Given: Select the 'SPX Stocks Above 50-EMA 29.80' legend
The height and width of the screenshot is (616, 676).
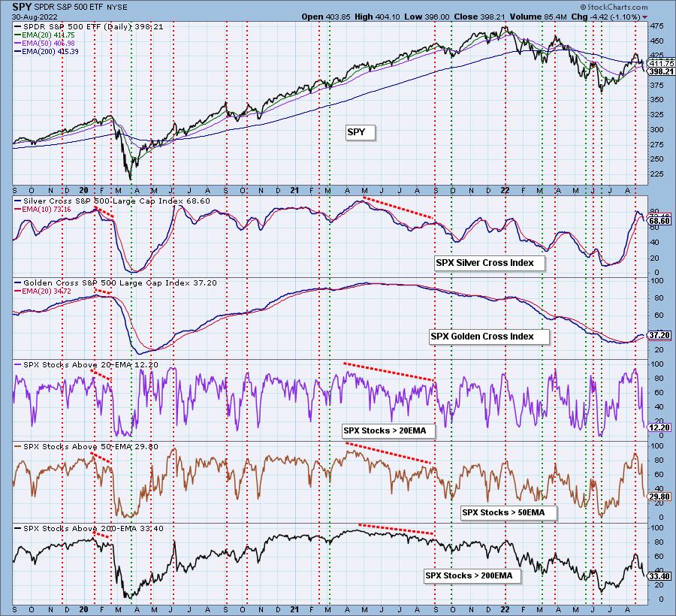Looking at the screenshot, I should [x=86, y=446].
